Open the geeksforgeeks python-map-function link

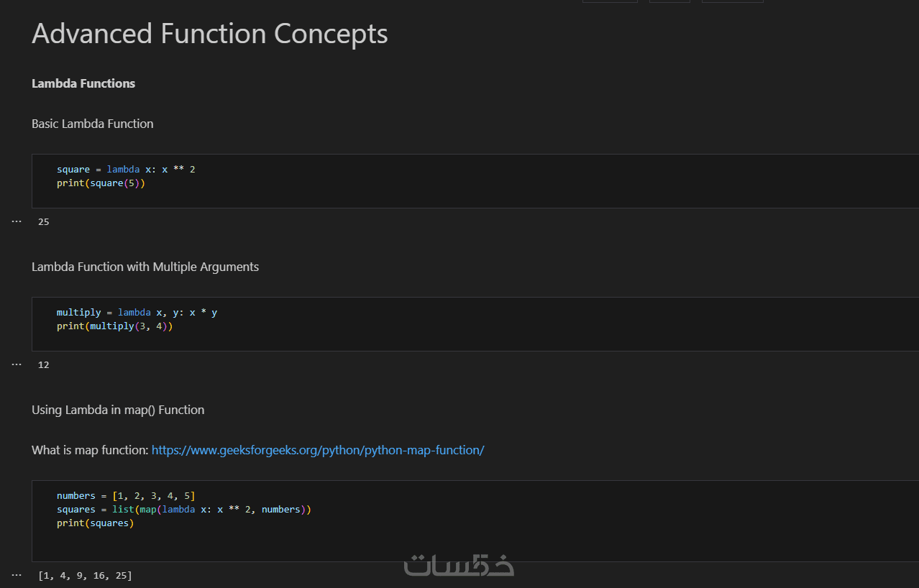point(318,450)
